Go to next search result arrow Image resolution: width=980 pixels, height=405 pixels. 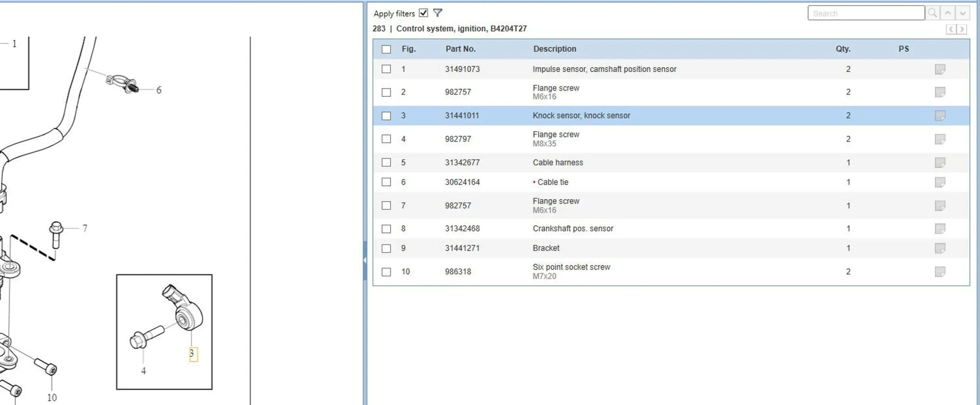(x=963, y=13)
